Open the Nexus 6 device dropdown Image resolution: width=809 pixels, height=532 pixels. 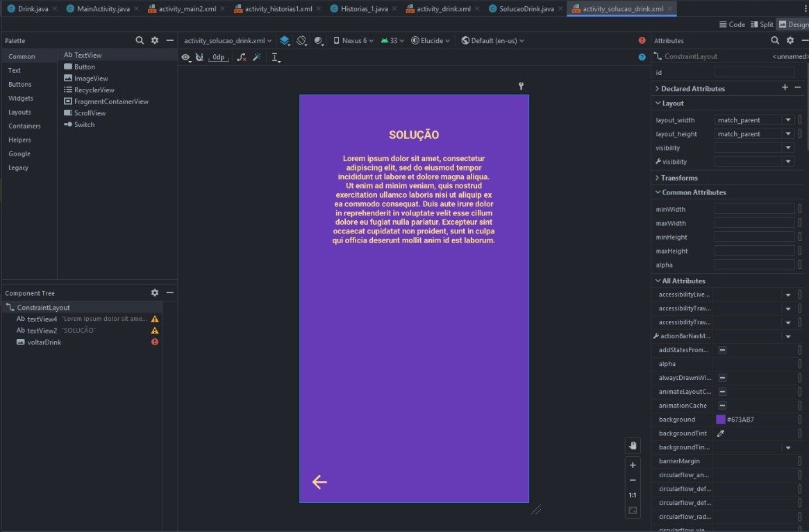353,41
